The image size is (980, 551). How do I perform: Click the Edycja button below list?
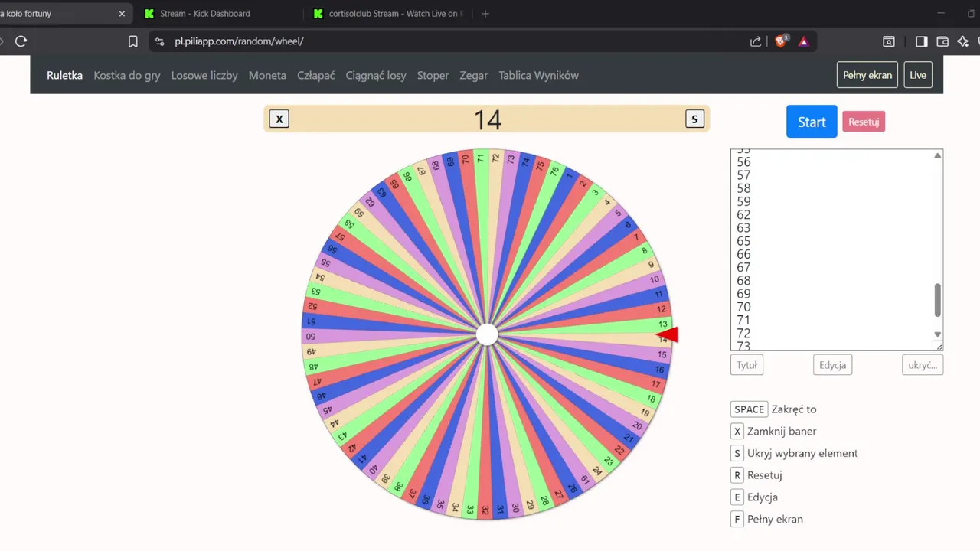[832, 365]
